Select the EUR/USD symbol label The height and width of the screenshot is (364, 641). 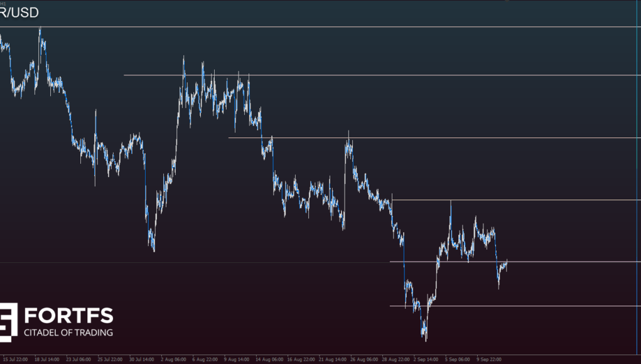19,12
